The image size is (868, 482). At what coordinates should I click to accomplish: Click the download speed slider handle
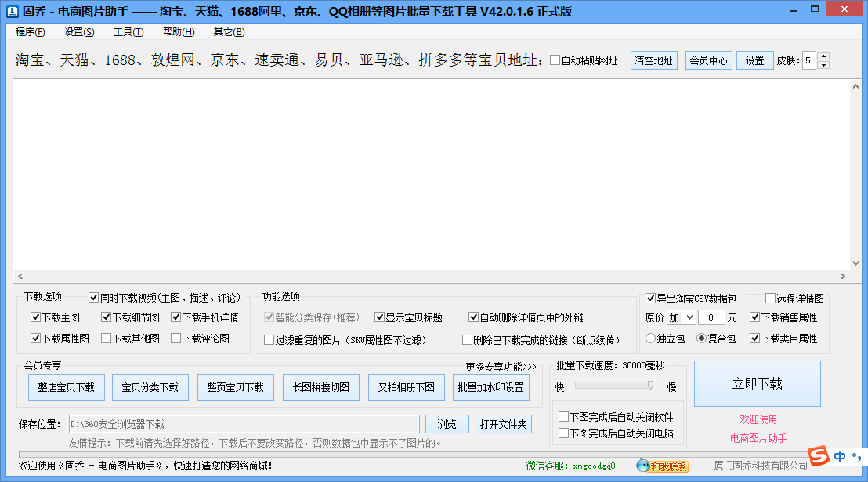point(649,385)
